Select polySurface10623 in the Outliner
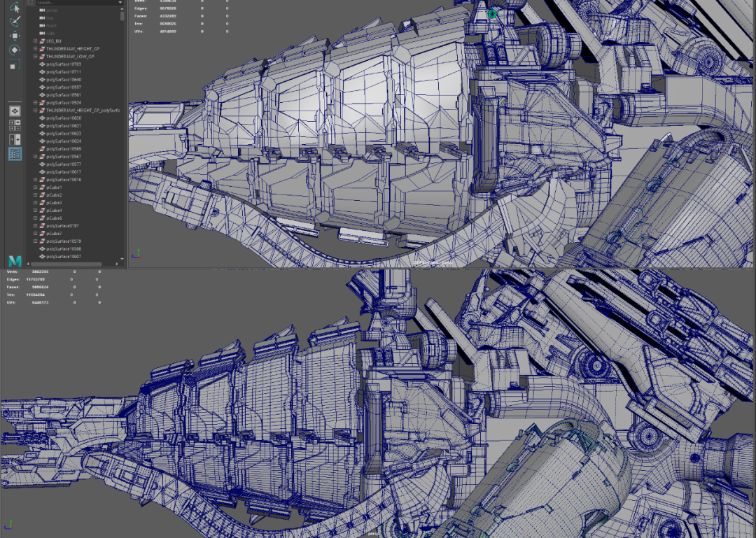This screenshot has height=538, width=756. (x=64, y=134)
